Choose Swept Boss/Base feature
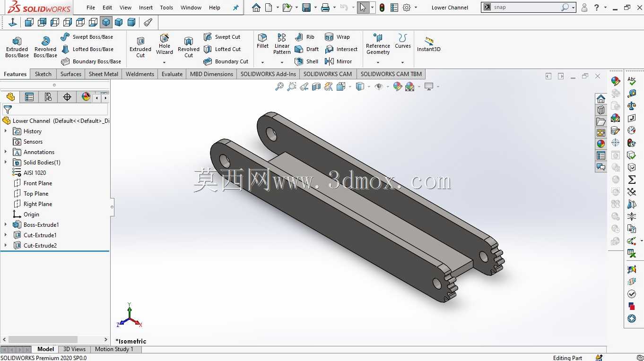This screenshot has height=361, width=644. [x=87, y=37]
